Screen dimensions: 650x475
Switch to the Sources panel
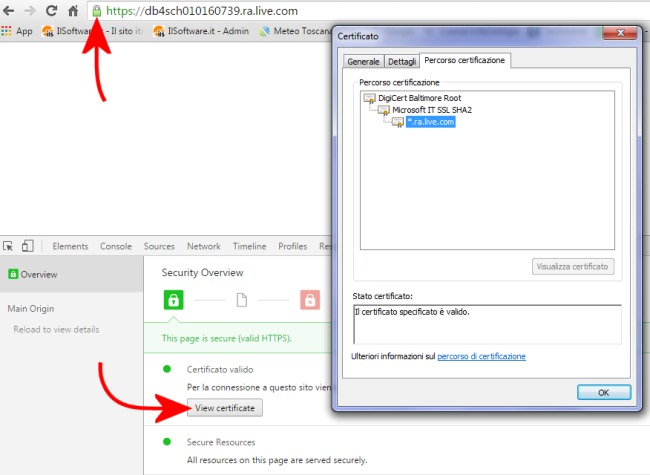[159, 246]
